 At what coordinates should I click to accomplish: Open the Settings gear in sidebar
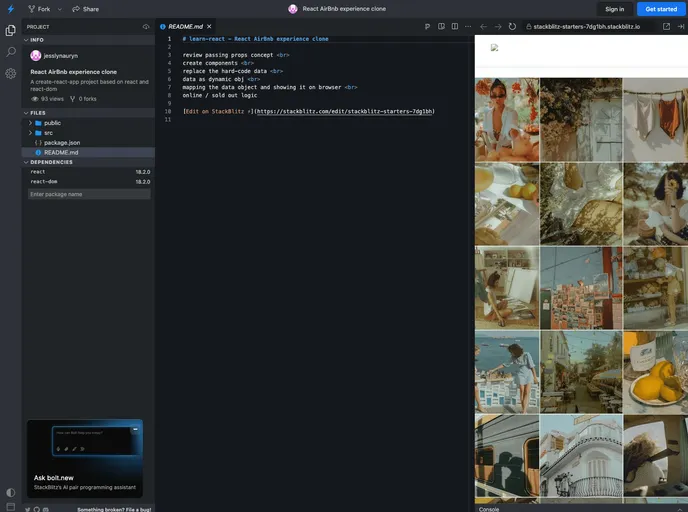pyautogui.click(x=10, y=73)
